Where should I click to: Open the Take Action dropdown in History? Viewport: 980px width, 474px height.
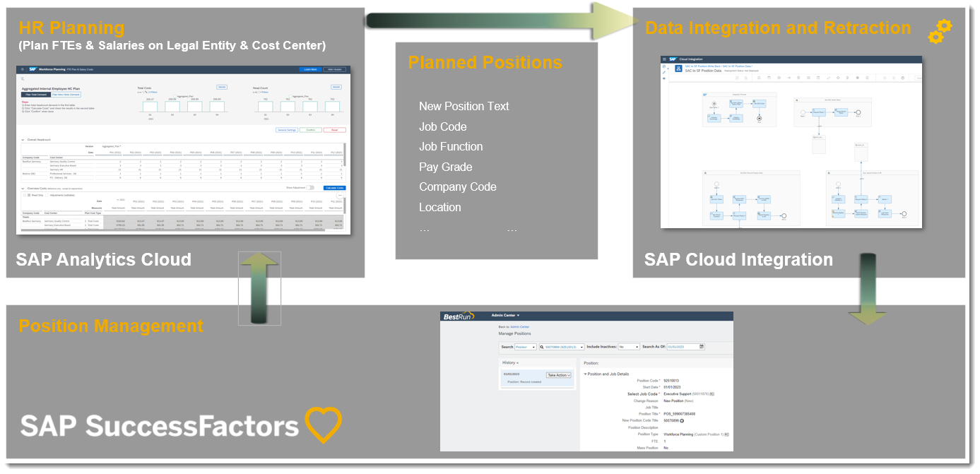(x=559, y=375)
